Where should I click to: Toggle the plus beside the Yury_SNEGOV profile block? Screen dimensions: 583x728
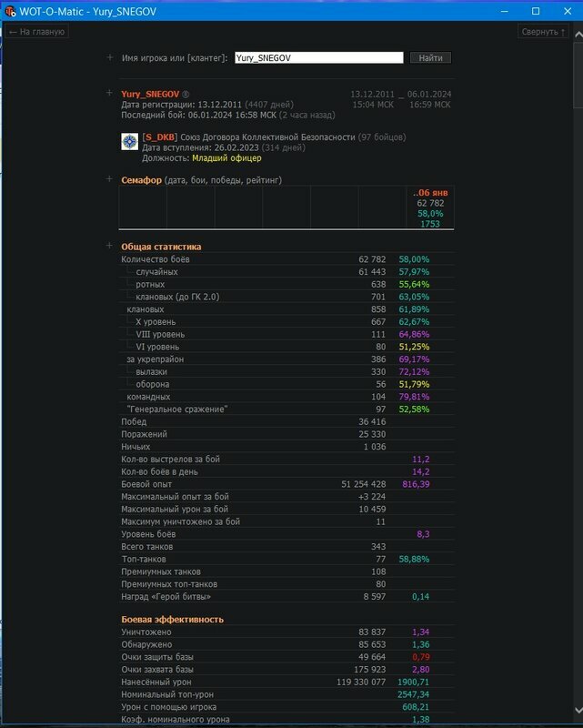pos(110,94)
